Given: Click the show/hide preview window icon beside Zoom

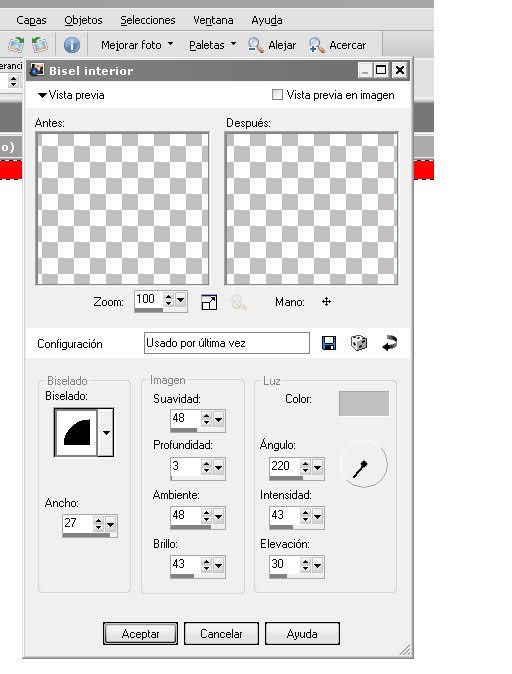Looking at the screenshot, I should [x=209, y=302].
